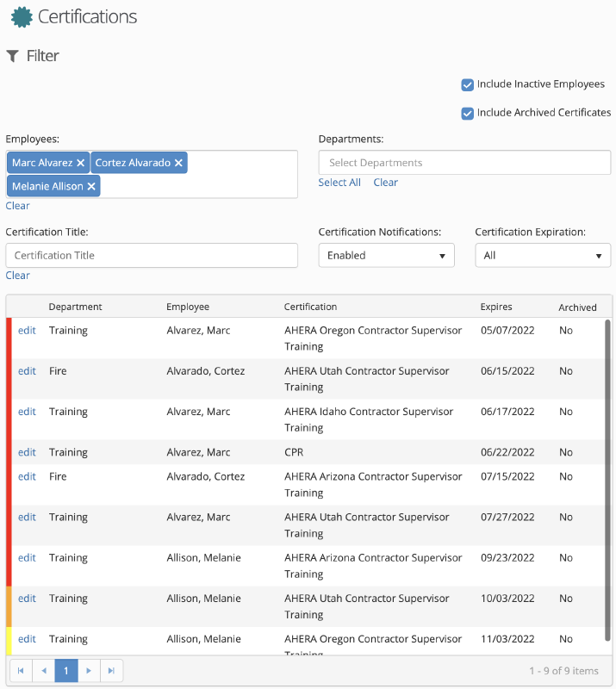Click AHERA Idaho Contractor Supervisor Training text
The width and height of the screenshot is (616, 689).
pos(369,419)
